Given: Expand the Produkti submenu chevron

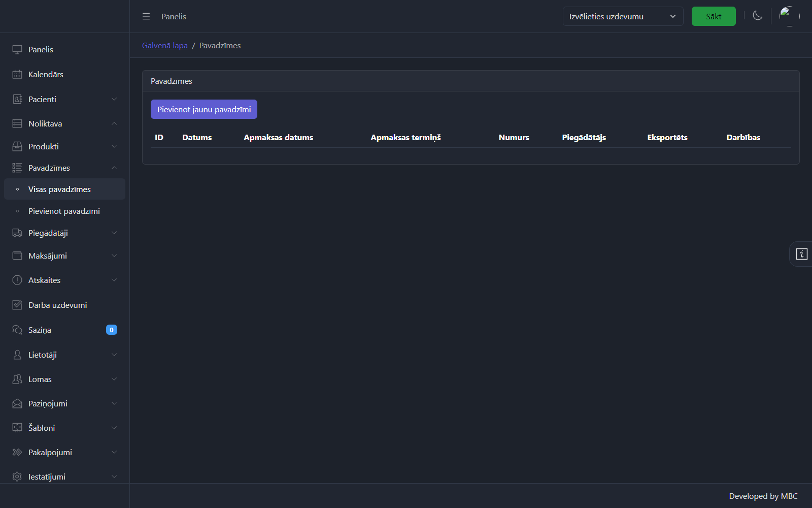Looking at the screenshot, I should [x=114, y=146].
